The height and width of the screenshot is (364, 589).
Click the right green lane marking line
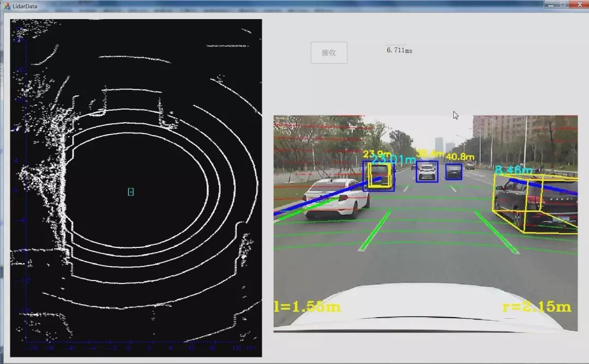[496, 232]
